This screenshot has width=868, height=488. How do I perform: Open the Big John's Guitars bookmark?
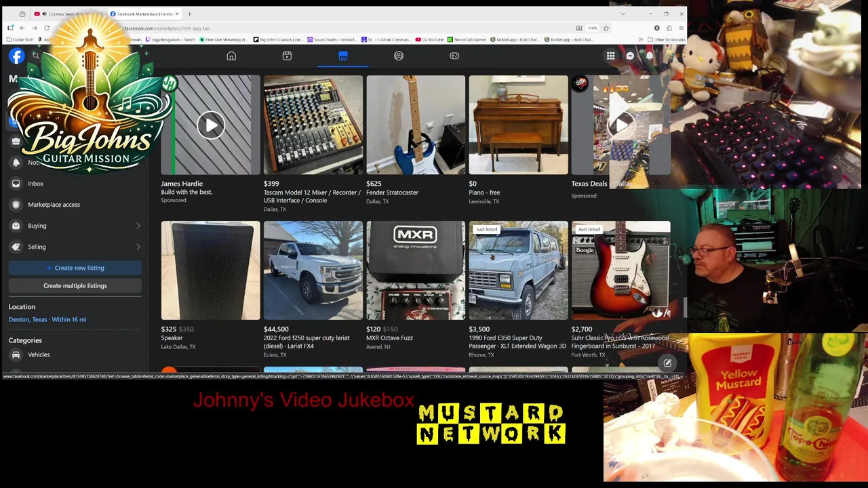tap(278, 39)
